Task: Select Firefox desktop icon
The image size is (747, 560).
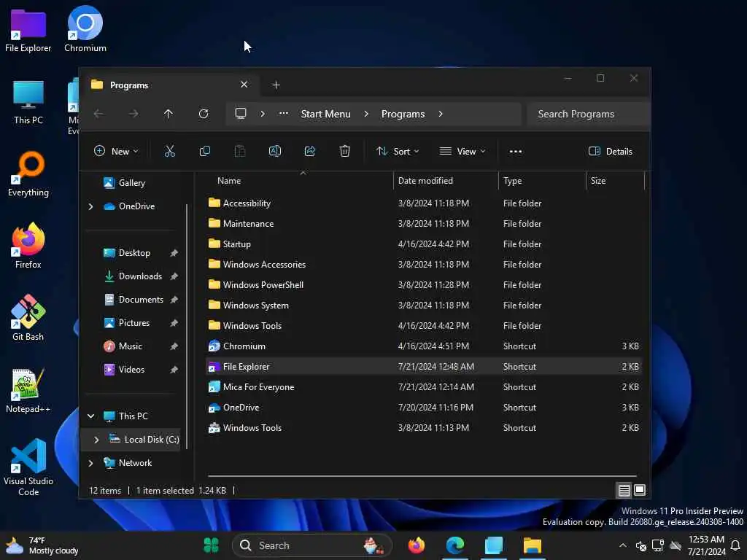Action: point(28,246)
